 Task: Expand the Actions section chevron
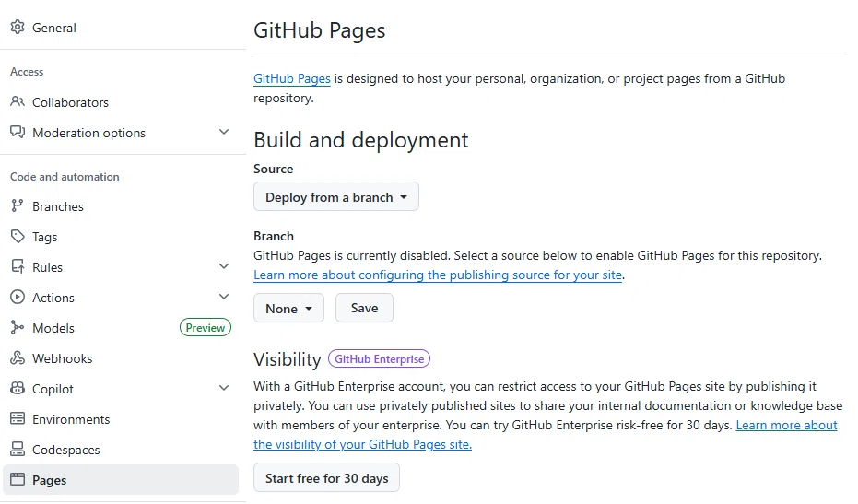pyautogui.click(x=224, y=297)
